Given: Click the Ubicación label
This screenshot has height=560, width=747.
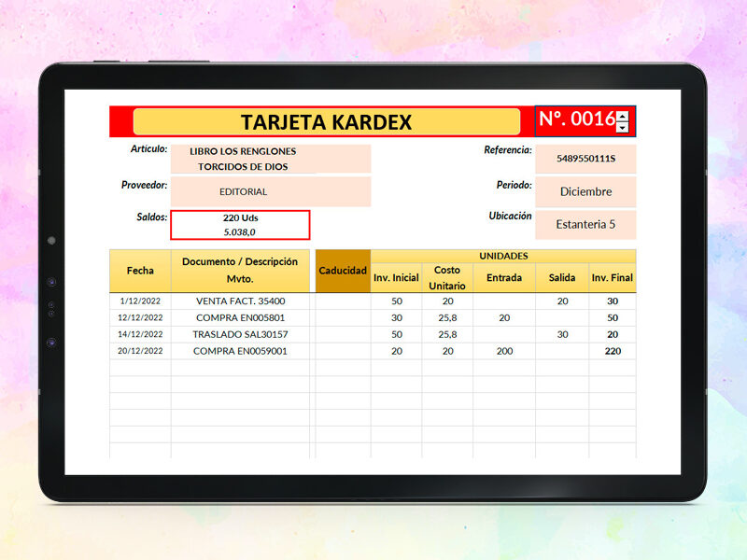Looking at the screenshot, I should click(510, 216).
